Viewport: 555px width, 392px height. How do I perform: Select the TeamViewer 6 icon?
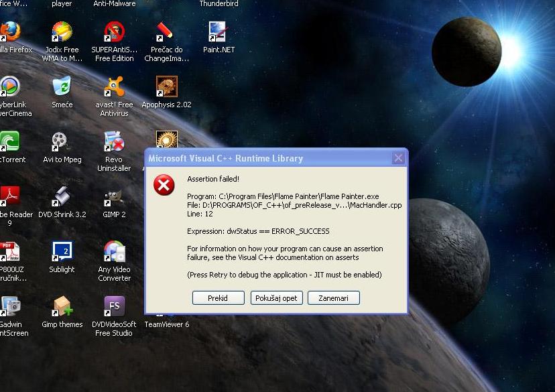coord(166,324)
